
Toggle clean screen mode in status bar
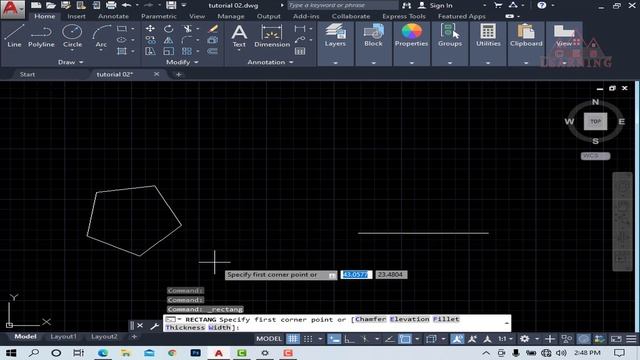[616, 339]
